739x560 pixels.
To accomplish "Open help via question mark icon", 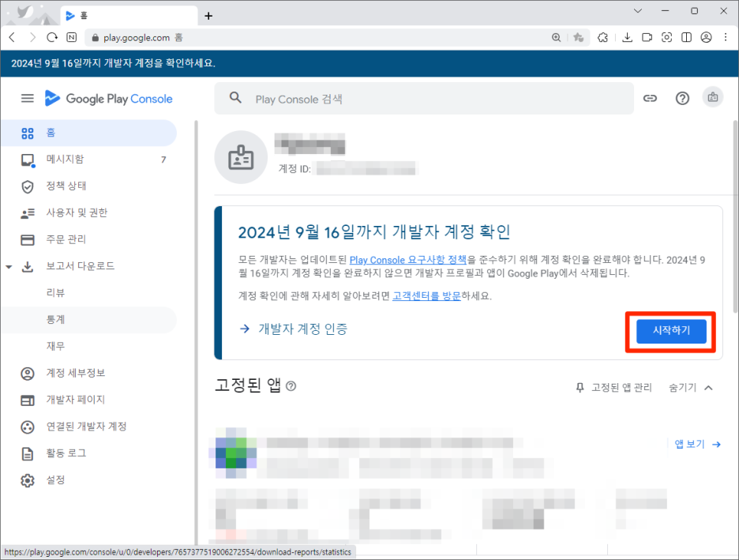I will pyautogui.click(x=682, y=98).
